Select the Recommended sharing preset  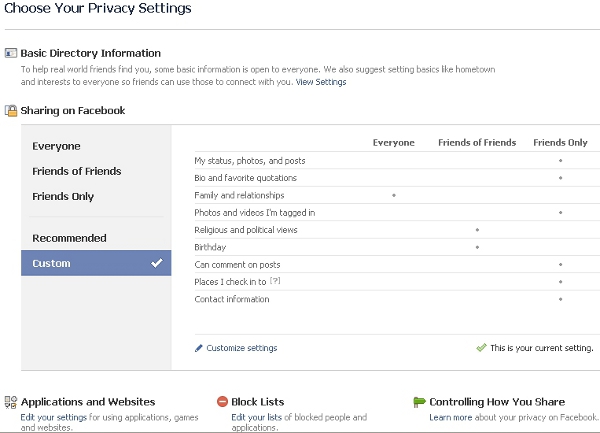point(69,238)
